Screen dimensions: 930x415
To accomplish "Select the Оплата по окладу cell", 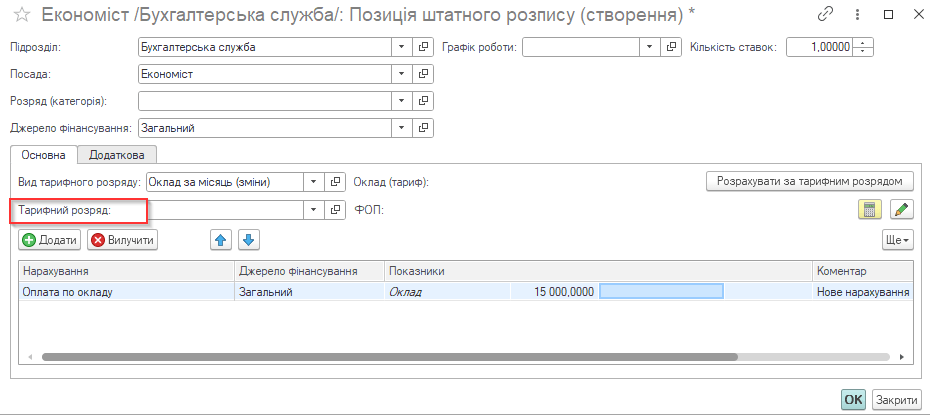I will click(126, 292).
